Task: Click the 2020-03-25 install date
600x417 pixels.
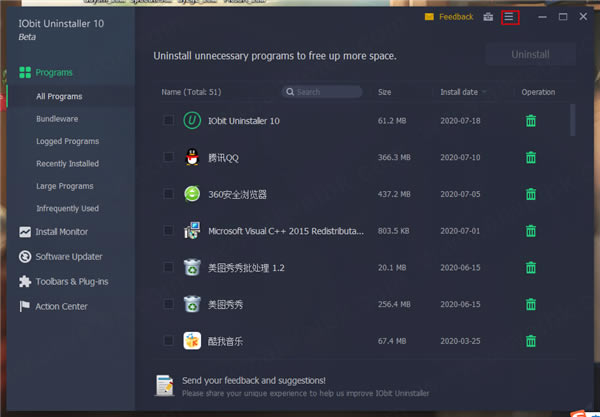Action: (x=460, y=341)
